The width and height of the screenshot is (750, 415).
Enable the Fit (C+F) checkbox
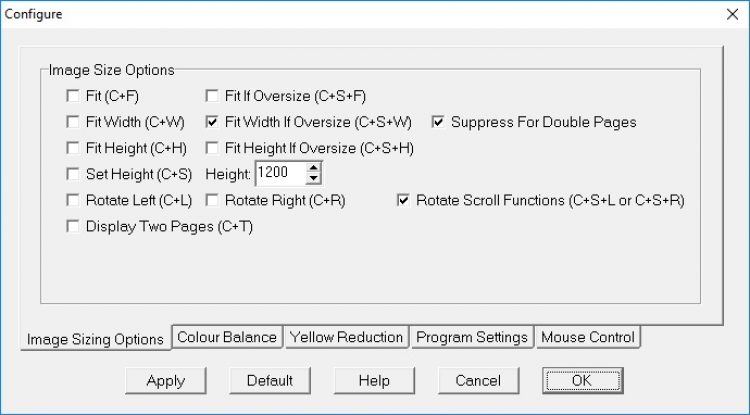point(72,97)
